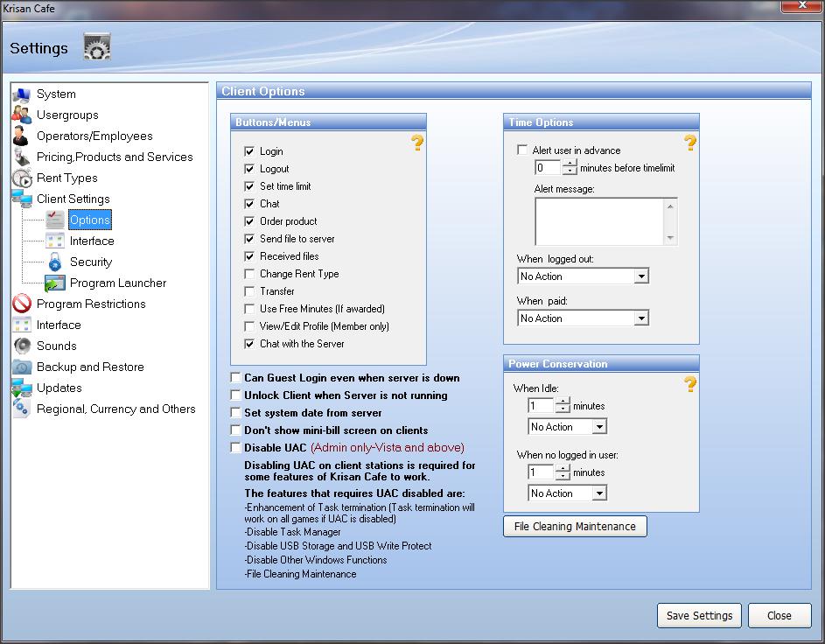Click the System monitor icon

pyautogui.click(x=22, y=94)
